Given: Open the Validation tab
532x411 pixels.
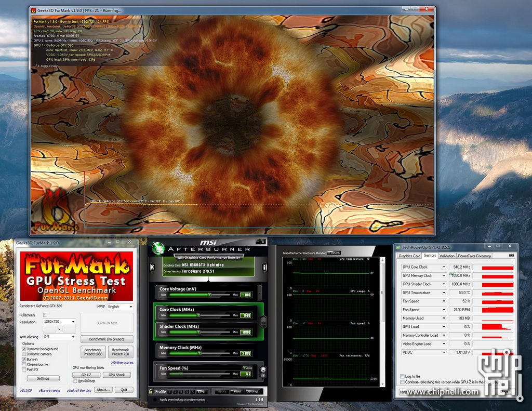Looking at the screenshot, I should (x=447, y=256).
